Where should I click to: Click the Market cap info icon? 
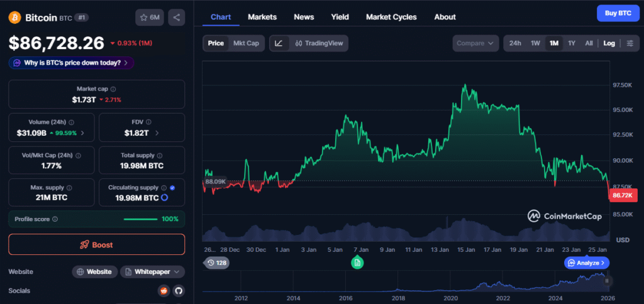(x=113, y=89)
